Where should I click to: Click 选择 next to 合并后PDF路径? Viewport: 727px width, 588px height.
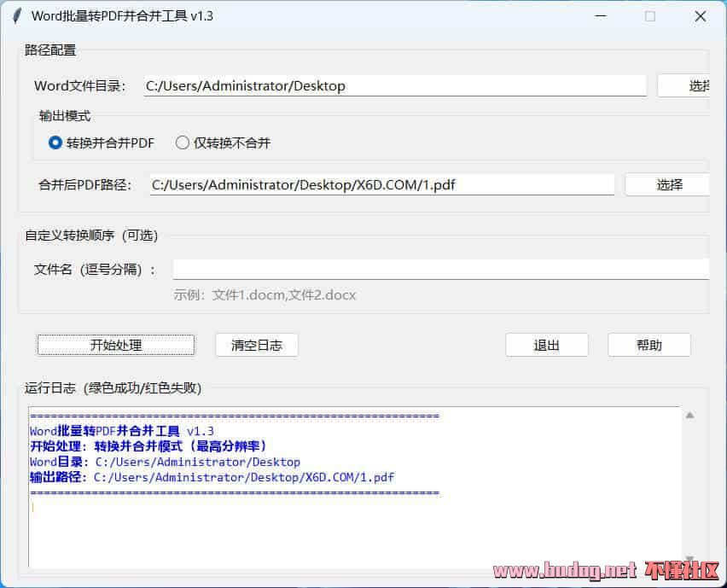coord(667,184)
